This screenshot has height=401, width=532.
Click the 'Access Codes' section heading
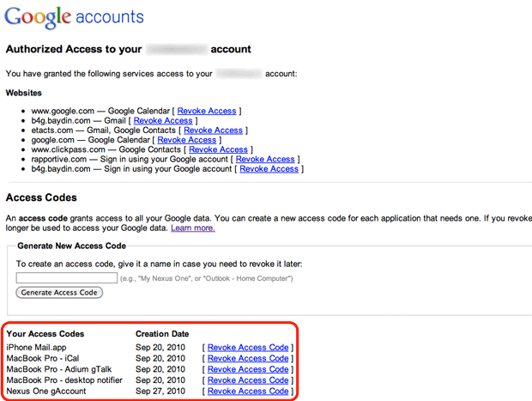click(x=41, y=197)
